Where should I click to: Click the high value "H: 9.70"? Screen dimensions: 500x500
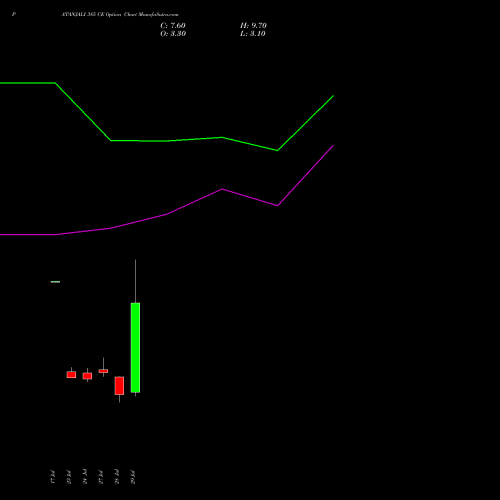(x=253, y=26)
